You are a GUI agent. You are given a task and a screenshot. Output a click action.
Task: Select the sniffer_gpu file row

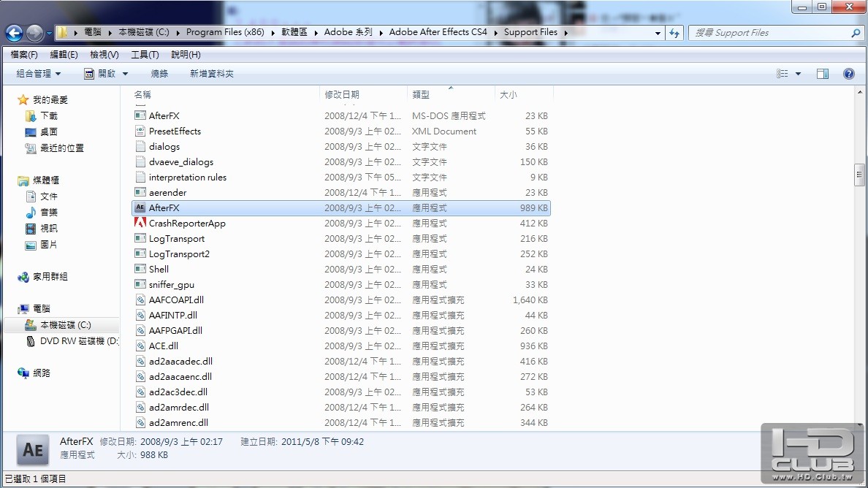pyautogui.click(x=341, y=284)
